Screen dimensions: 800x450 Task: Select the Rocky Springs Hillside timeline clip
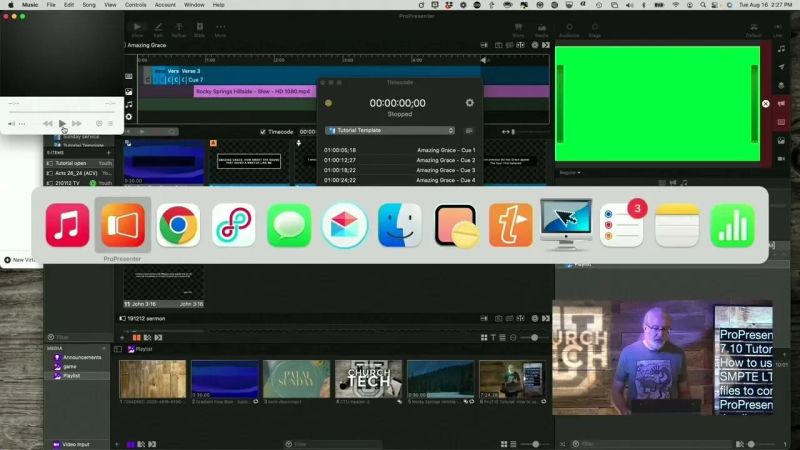(x=255, y=91)
